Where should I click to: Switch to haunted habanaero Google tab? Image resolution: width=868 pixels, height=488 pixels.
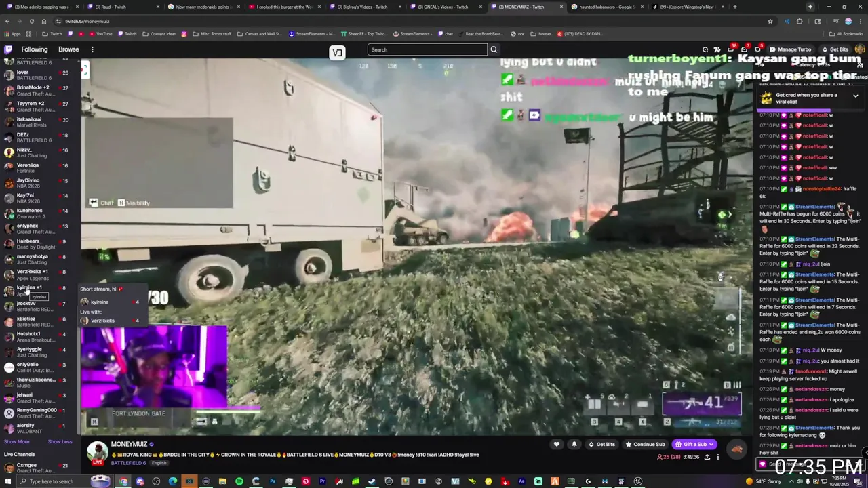(x=608, y=7)
